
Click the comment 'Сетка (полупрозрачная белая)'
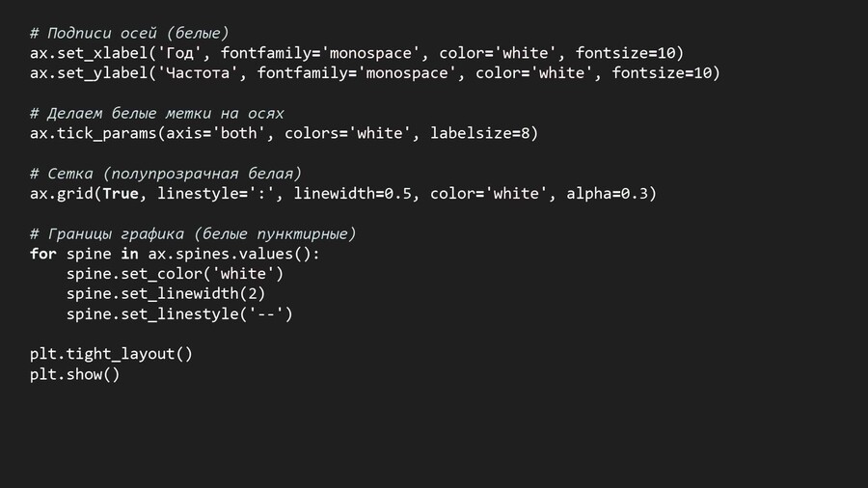tap(166, 174)
